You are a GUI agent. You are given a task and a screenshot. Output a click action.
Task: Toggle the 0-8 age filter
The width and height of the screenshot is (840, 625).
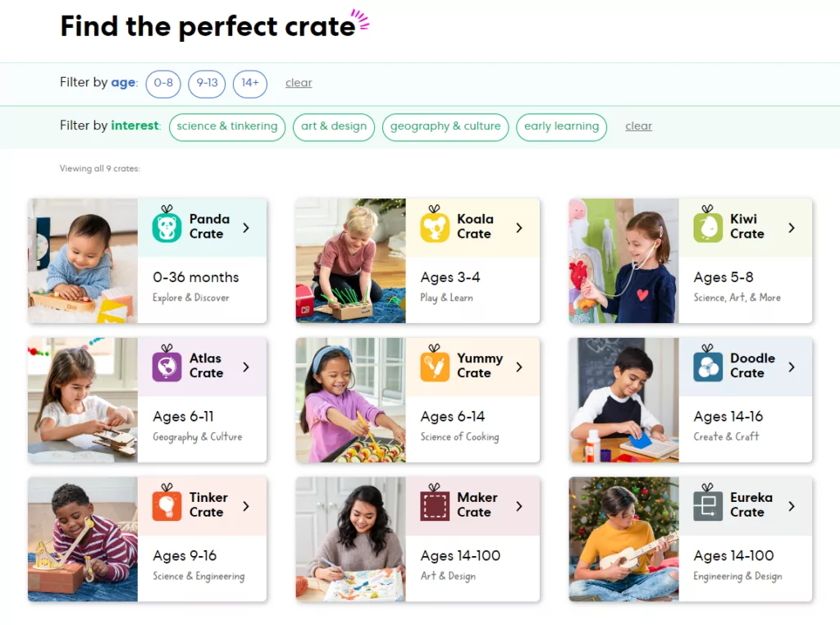(163, 84)
